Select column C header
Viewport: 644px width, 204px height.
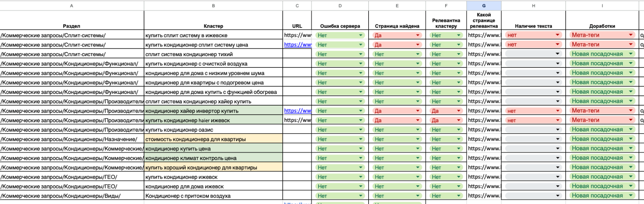click(x=297, y=5)
